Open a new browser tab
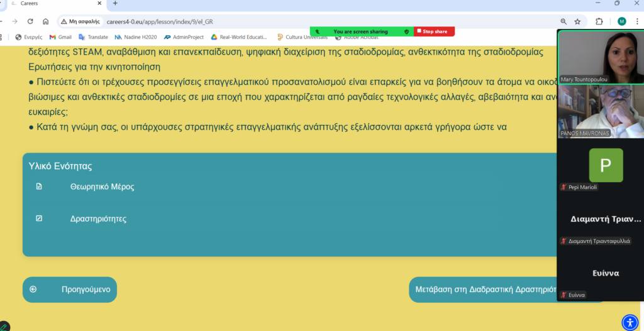Viewport: 644px width, 331px height. point(115,4)
